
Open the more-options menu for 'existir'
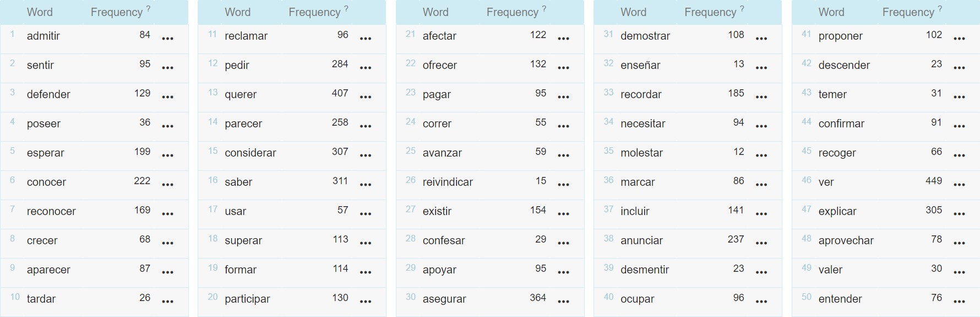[x=563, y=214]
